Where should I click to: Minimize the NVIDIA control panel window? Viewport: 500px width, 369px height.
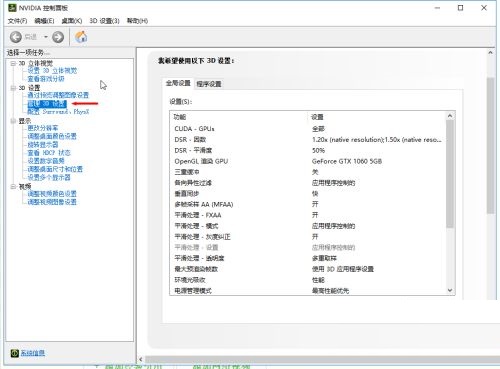(438, 8)
